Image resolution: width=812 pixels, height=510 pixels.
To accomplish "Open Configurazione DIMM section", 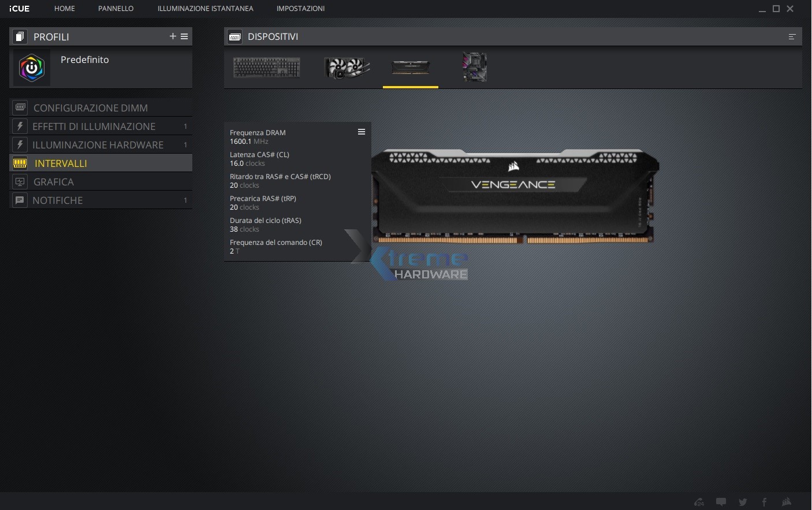I will pos(91,108).
